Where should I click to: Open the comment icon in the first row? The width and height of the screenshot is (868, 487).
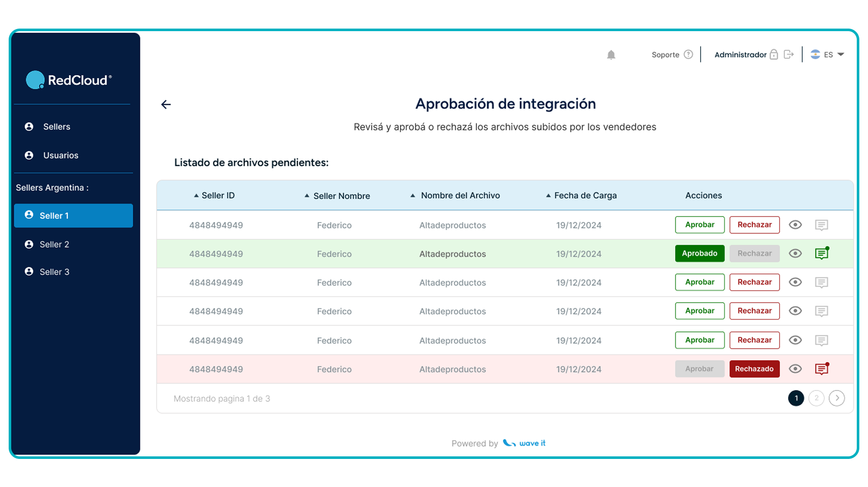click(x=822, y=225)
